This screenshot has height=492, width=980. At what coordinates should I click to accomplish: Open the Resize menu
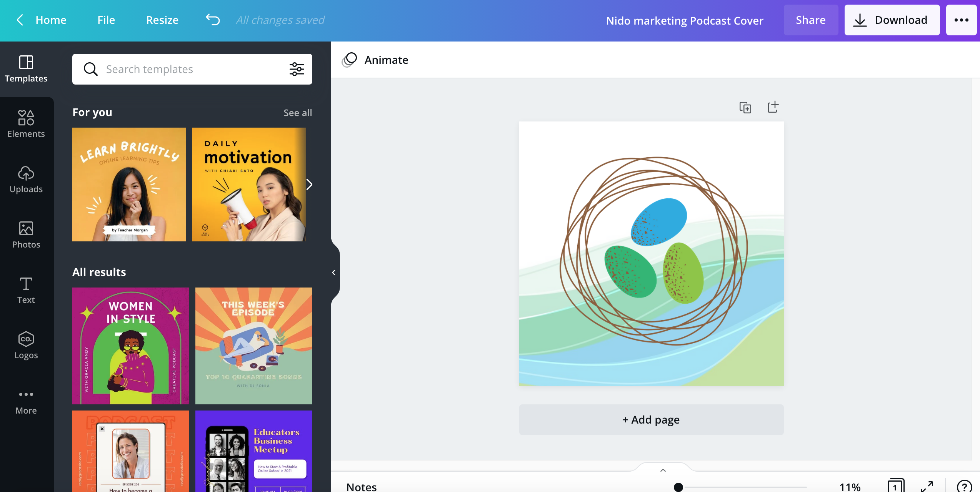point(162,20)
